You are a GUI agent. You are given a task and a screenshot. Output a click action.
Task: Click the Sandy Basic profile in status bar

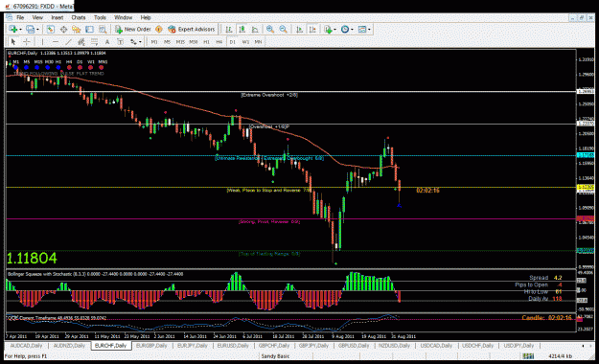pos(275,356)
